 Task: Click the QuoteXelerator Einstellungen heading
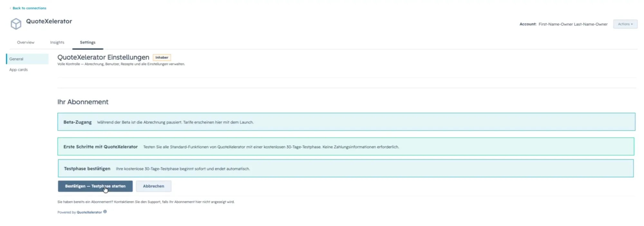coord(103,57)
